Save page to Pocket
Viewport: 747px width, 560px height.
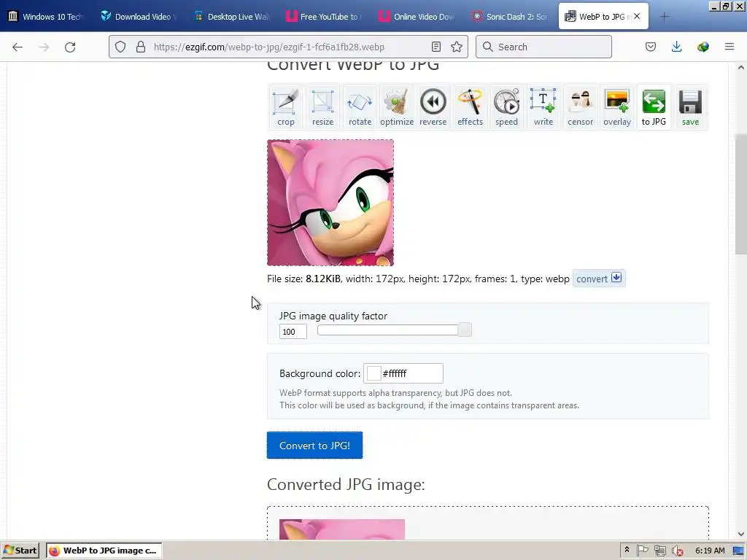click(x=650, y=47)
